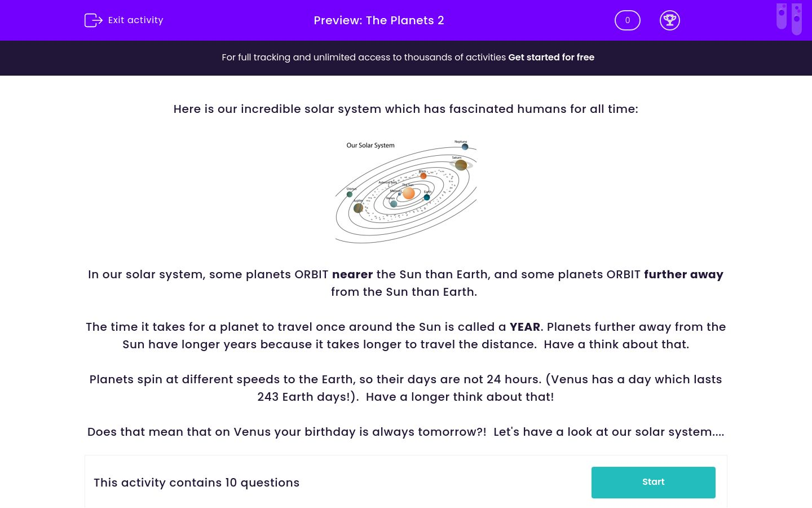Click Jupiter in the solar system diagram
Viewport: 812px width, 508px height.
click(358, 209)
